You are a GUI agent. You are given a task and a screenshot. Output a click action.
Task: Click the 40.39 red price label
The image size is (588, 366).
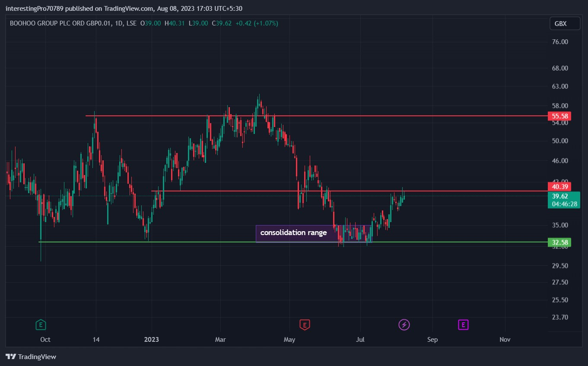coord(559,187)
